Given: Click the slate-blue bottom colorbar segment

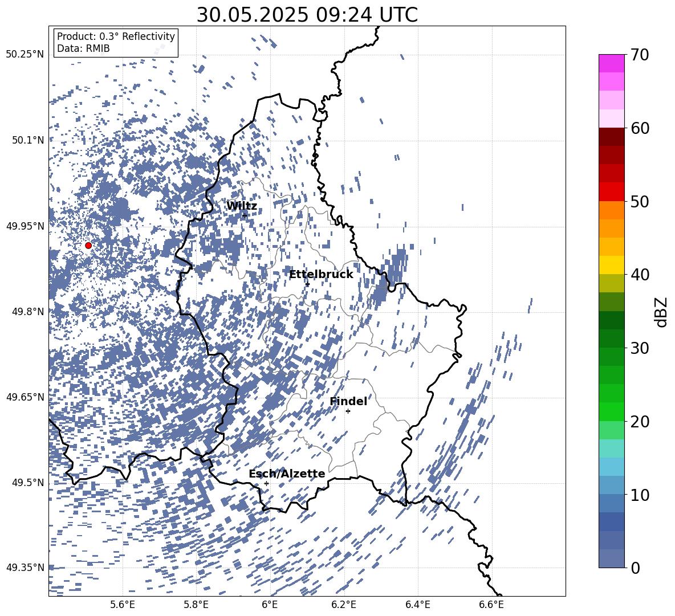Looking at the screenshot, I should pyautogui.click(x=612, y=558).
